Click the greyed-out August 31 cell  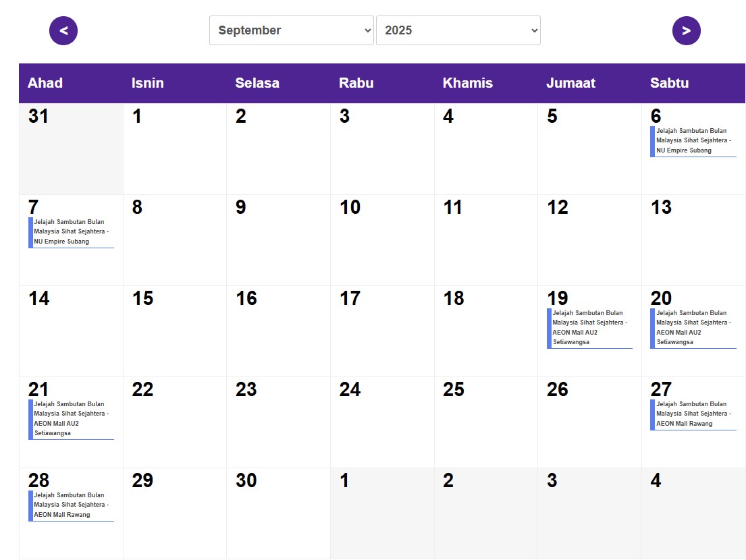[71, 148]
